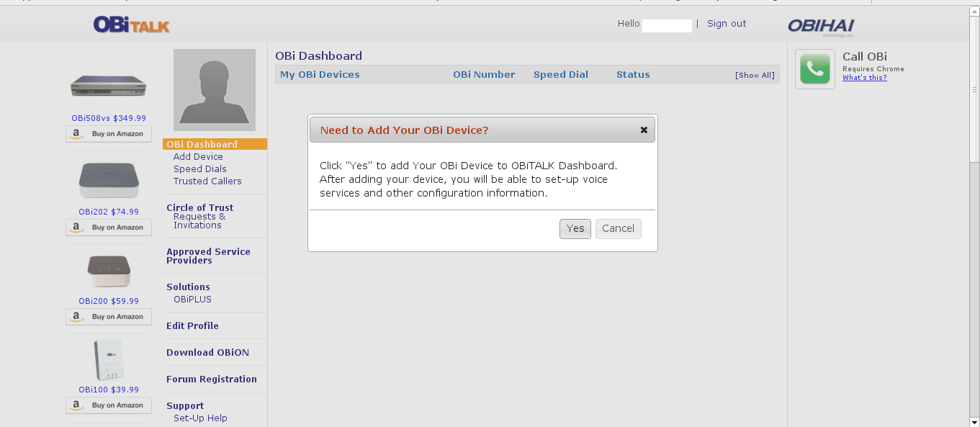Click the OBi Dashboard page heading
The height and width of the screenshot is (427, 980).
[318, 56]
